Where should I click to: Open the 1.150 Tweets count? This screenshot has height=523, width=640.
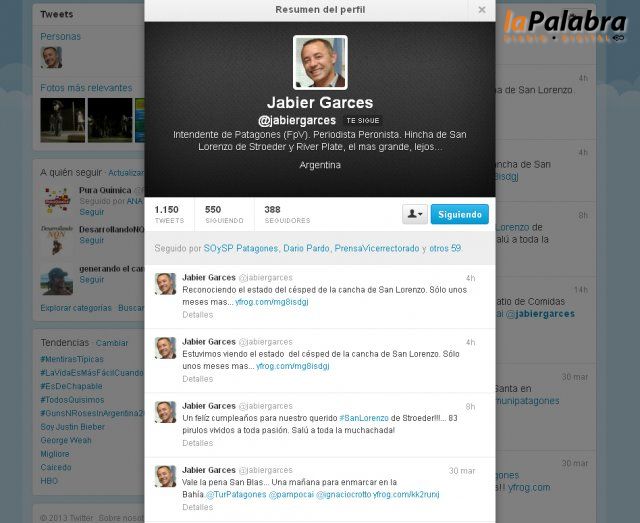click(169, 214)
